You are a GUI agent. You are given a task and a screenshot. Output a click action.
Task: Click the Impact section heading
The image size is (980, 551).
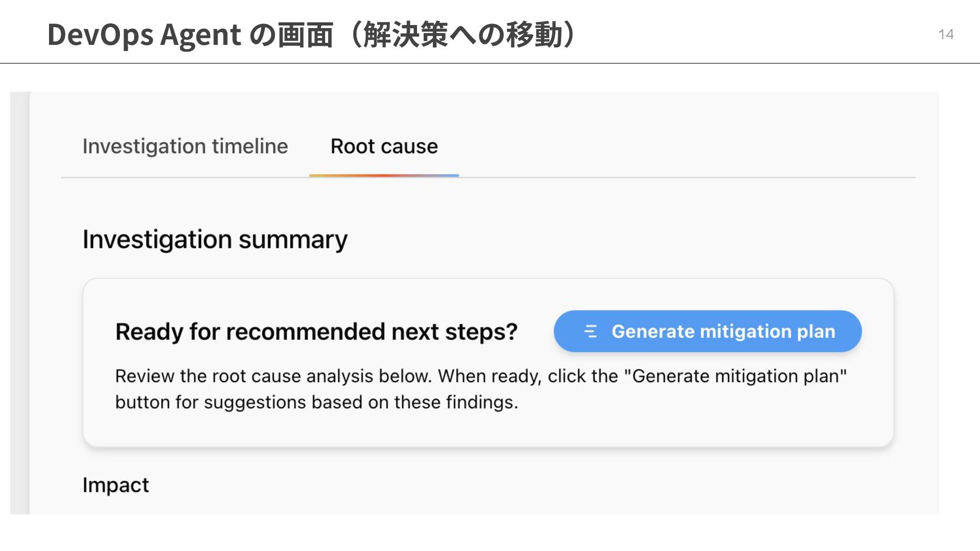pyautogui.click(x=116, y=485)
